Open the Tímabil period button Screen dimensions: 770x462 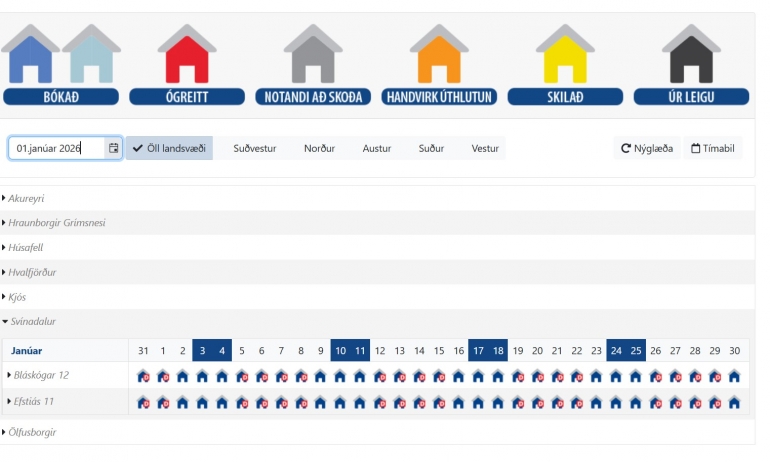713,148
